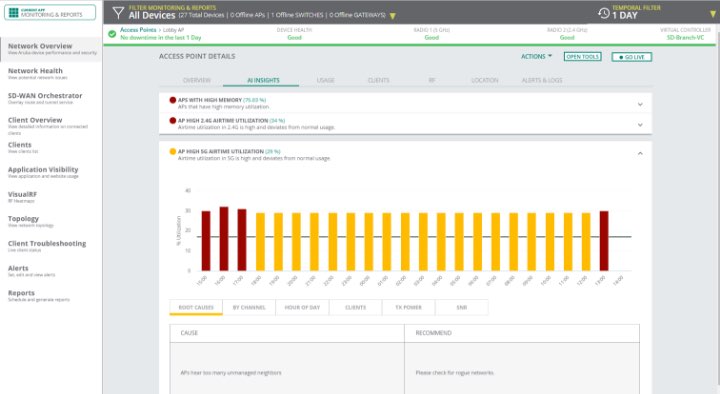Click red severity dot for APs With High Memory
The image size is (720, 394).
[x=173, y=100]
